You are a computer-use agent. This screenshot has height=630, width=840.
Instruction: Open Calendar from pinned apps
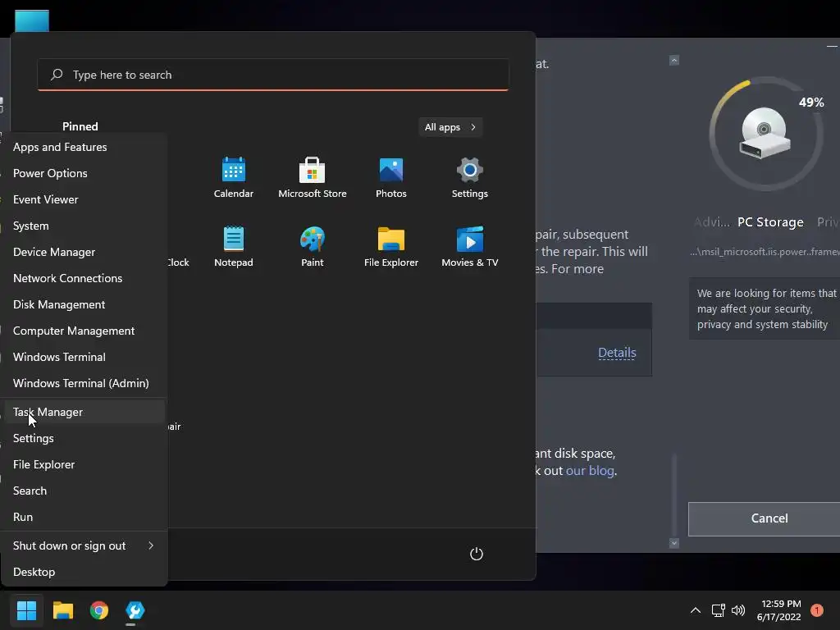233,178
